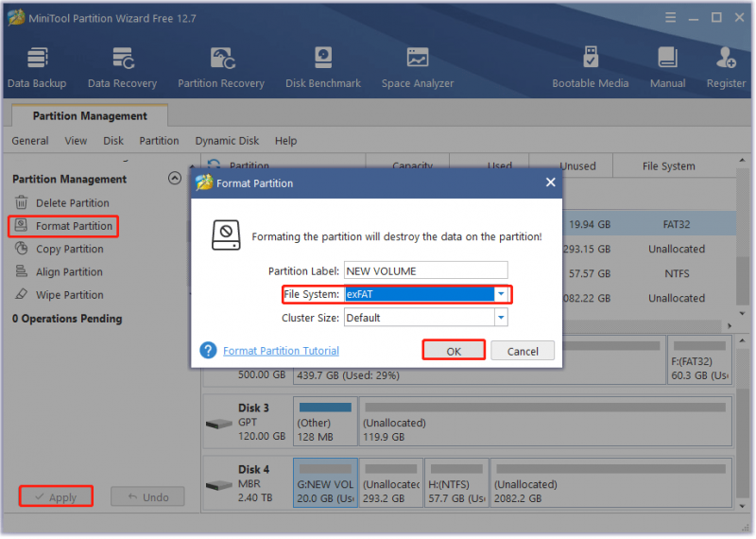Start the Disk Benchmark tool

point(322,67)
